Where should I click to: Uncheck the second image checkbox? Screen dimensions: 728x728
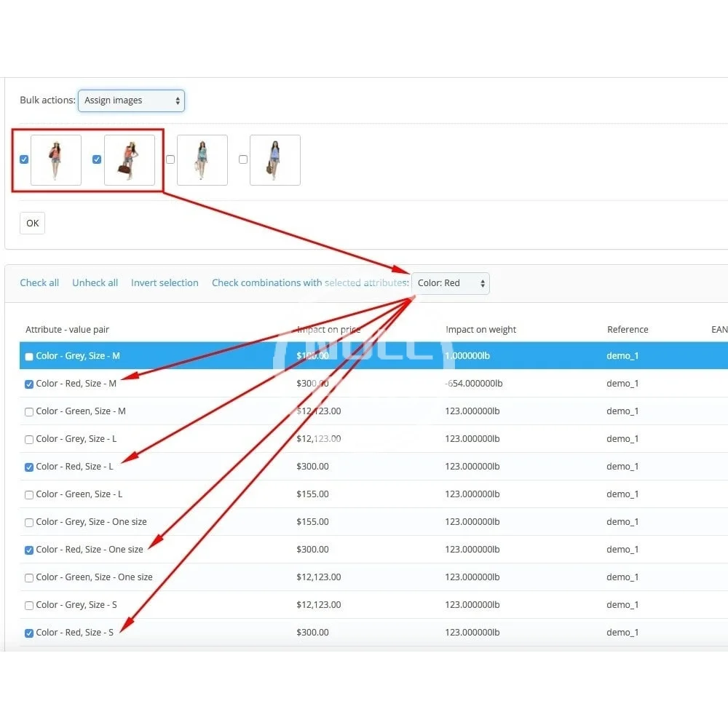tap(97, 159)
